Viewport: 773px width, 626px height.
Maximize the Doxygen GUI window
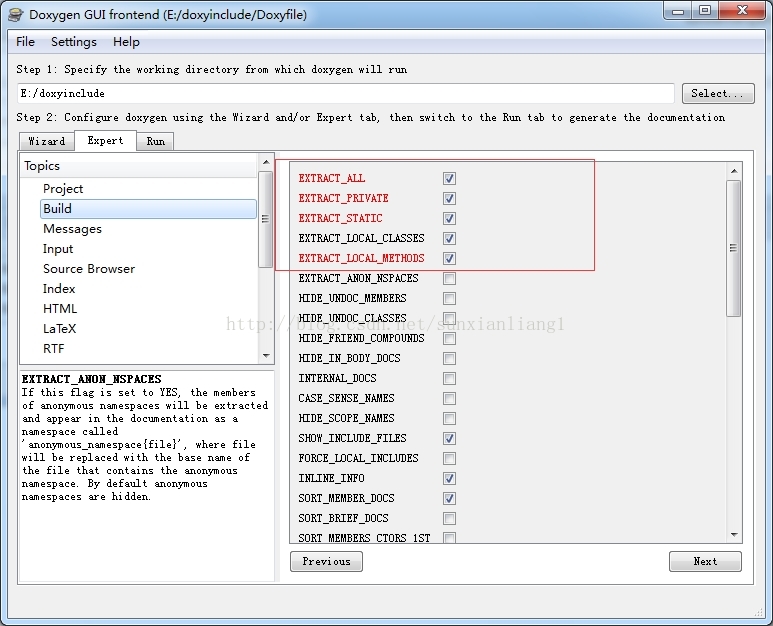705,11
